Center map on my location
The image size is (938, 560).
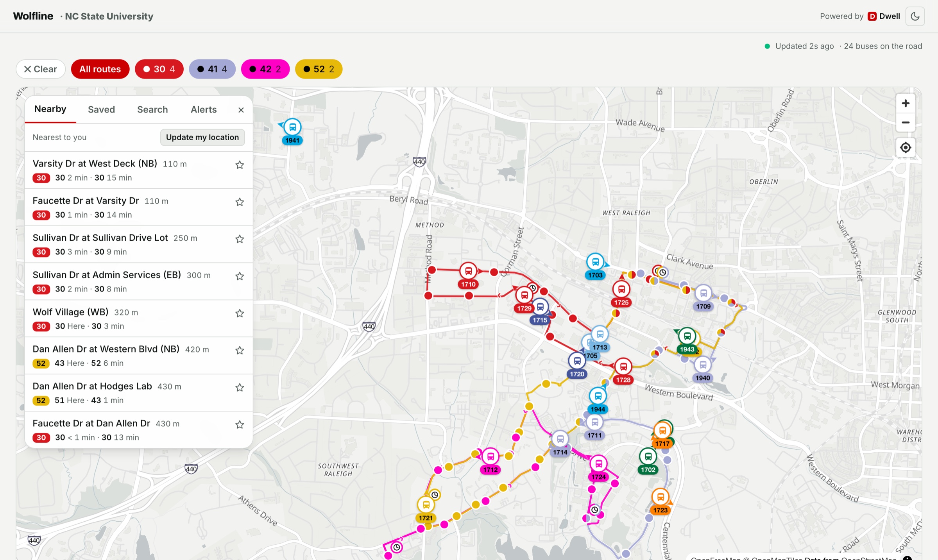coord(906,148)
